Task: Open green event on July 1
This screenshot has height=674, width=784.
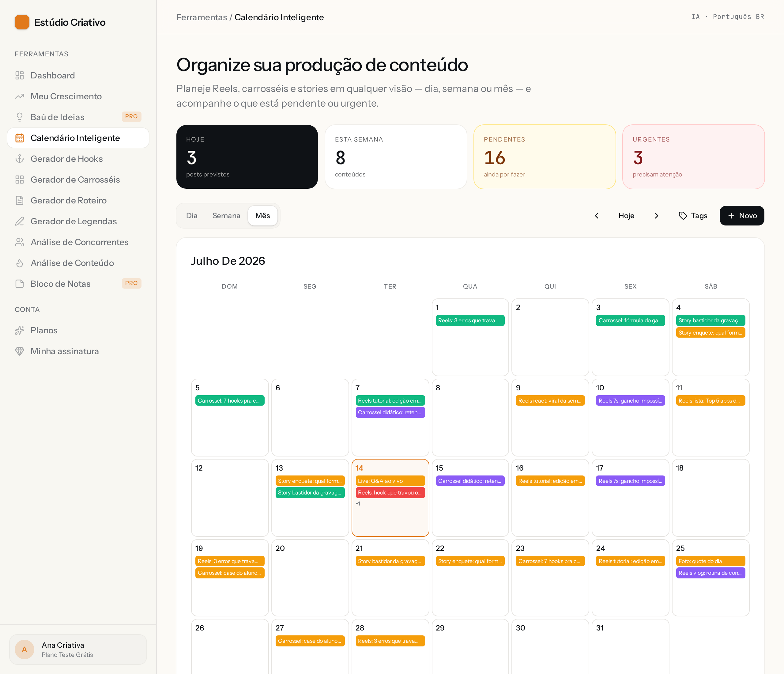Action: [x=470, y=320]
